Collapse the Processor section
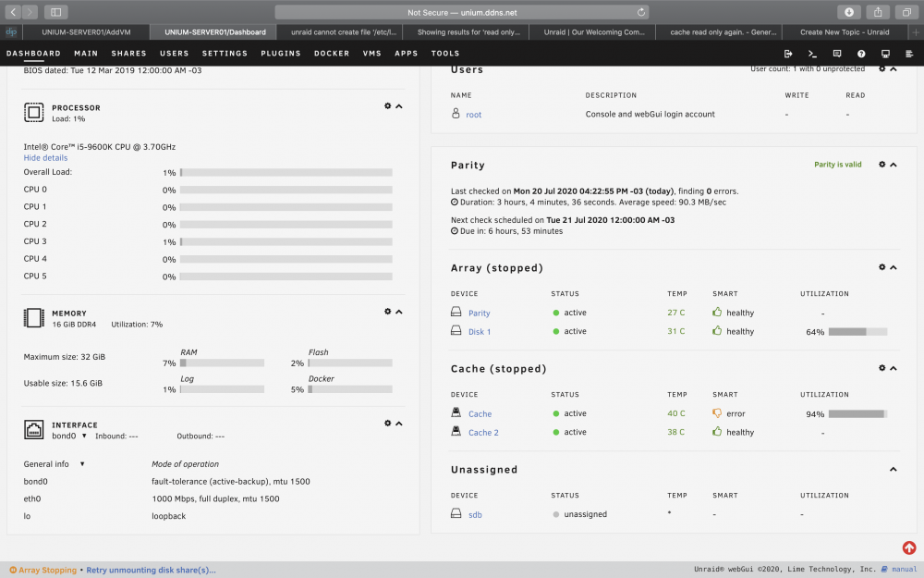The image size is (924, 578). click(399, 106)
